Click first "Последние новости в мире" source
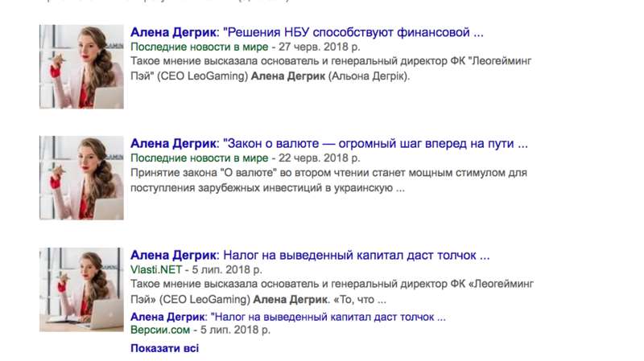Viewport: 644px width, 361px height. 199,47
